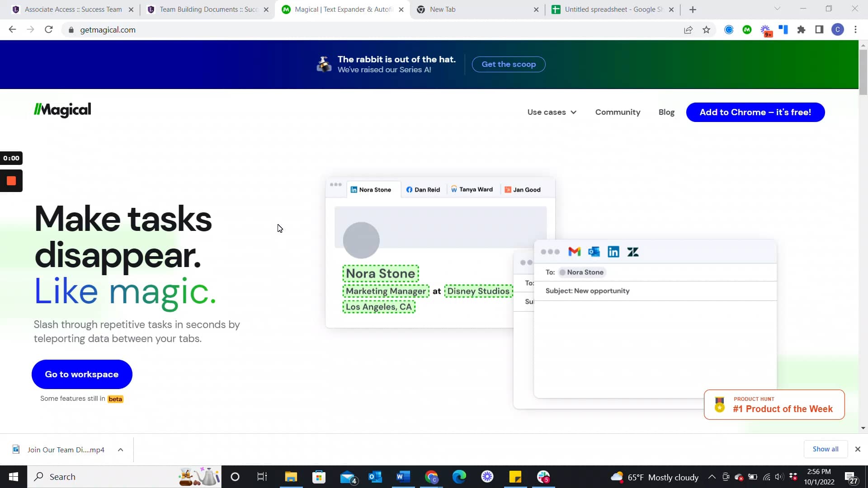Toggle the speaker volume in system tray

click(x=779, y=477)
